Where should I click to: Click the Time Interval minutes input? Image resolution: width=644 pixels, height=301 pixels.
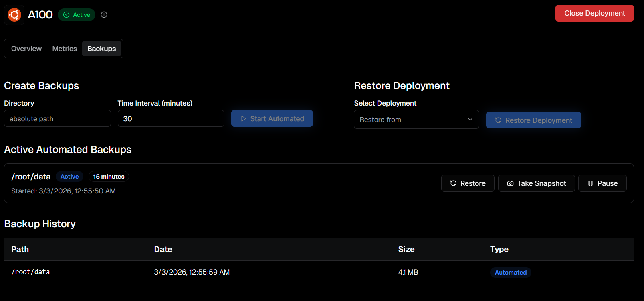pyautogui.click(x=171, y=119)
